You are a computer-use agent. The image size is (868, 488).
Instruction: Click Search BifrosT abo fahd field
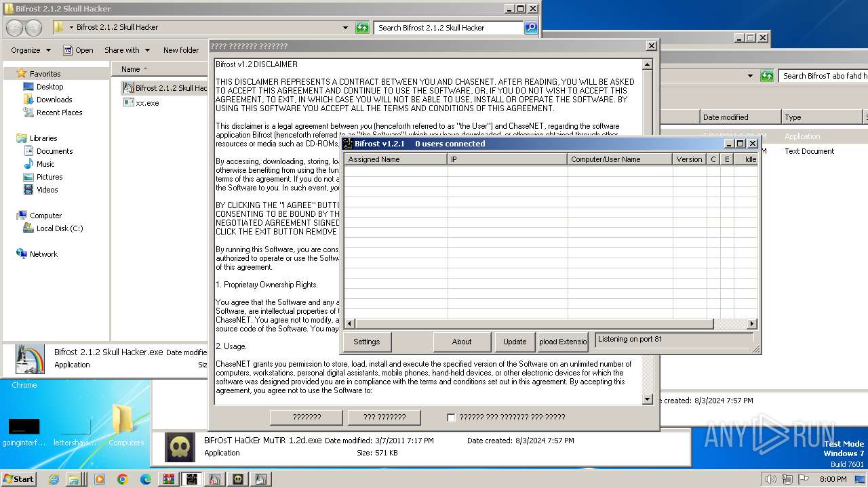click(823, 76)
